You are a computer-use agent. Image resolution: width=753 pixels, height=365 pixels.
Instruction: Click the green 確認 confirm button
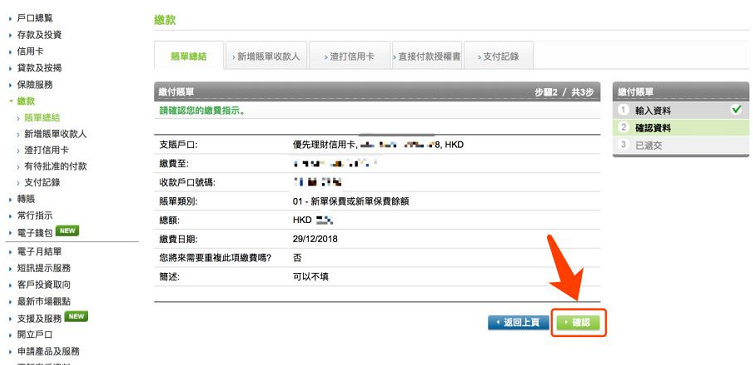[x=578, y=322]
